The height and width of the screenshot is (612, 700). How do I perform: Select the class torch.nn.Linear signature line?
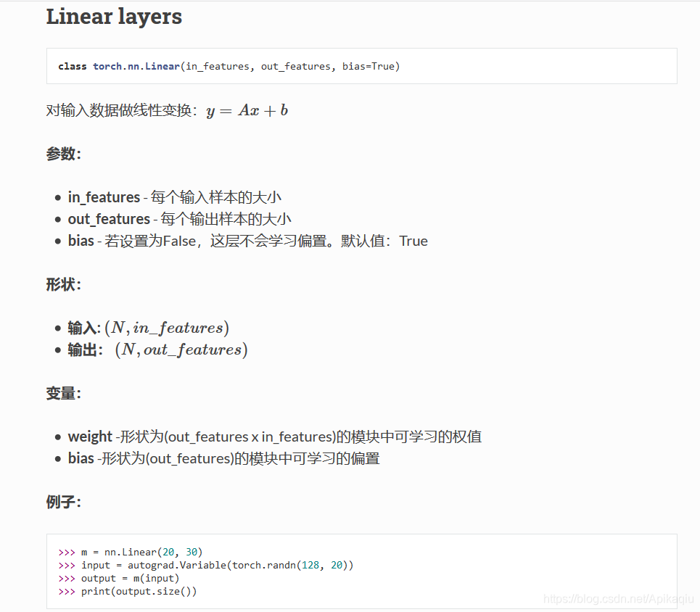228,67
